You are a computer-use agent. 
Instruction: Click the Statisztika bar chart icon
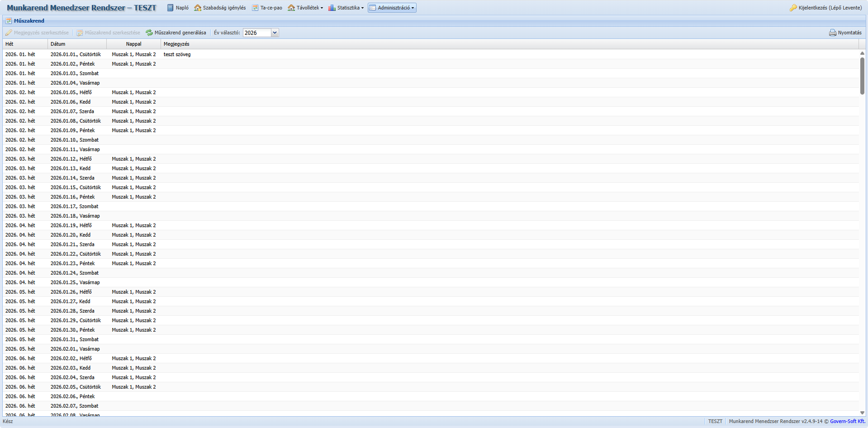[332, 8]
